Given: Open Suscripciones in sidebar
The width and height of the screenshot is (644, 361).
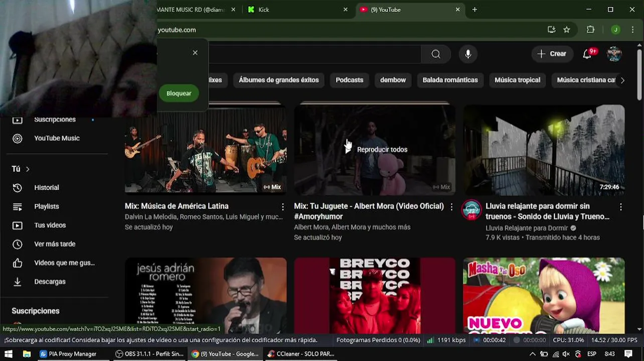Looking at the screenshot, I should (54, 120).
